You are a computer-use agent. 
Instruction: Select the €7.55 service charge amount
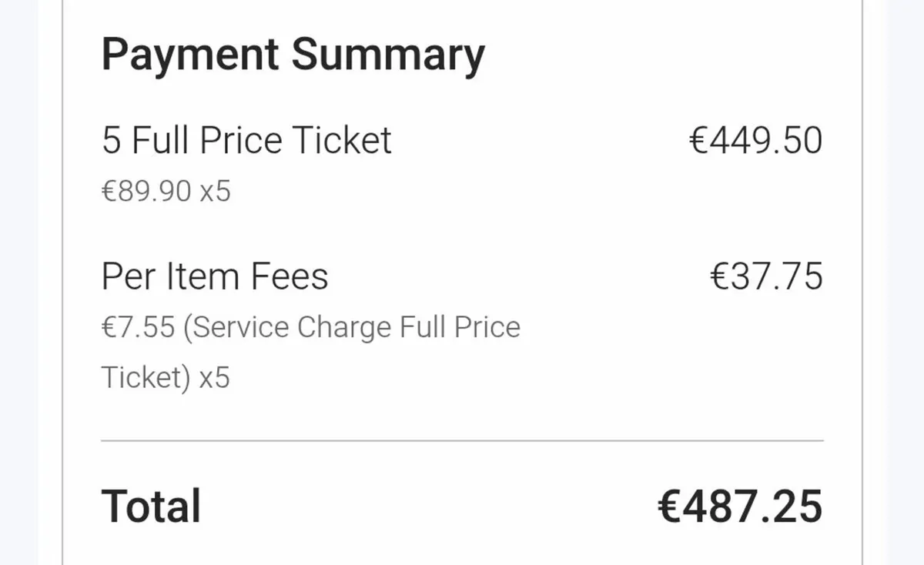click(x=139, y=327)
